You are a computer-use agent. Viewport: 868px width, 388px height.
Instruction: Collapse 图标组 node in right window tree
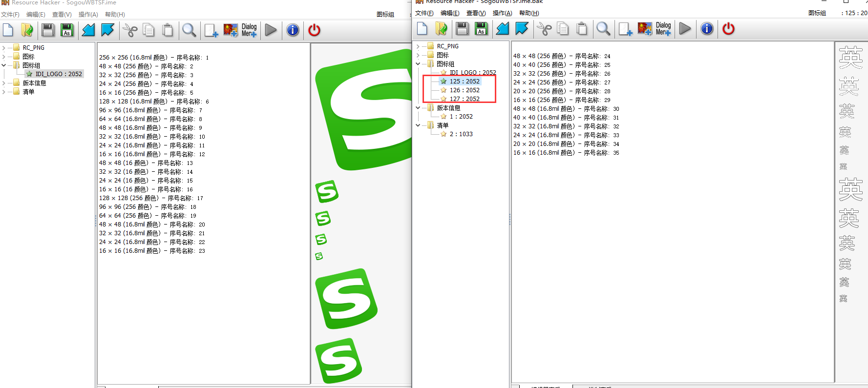pos(418,64)
